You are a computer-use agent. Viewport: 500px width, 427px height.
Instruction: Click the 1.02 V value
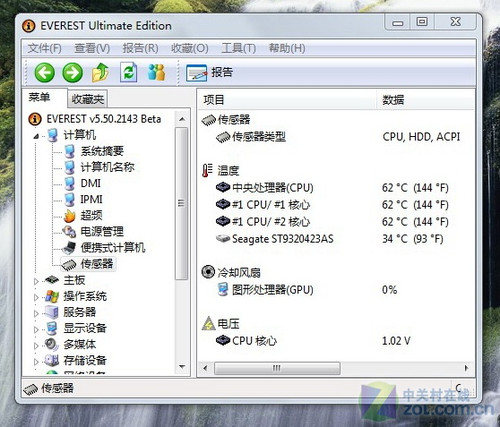[x=396, y=341]
